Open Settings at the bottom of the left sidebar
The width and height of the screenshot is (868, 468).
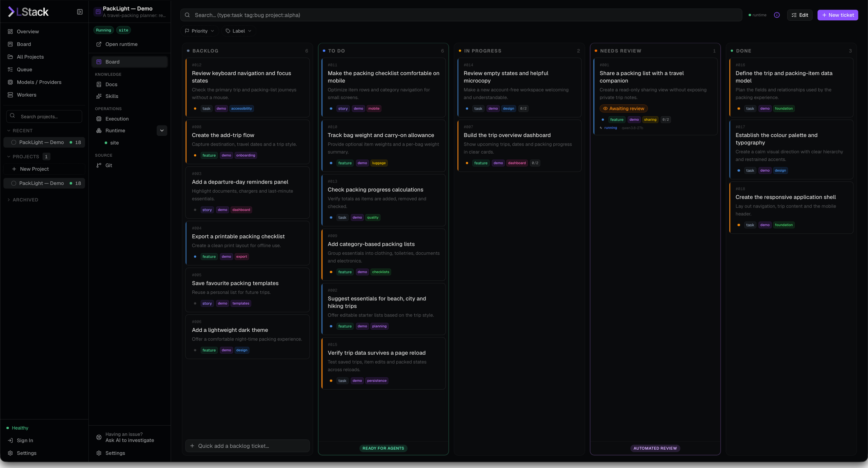pyautogui.click(x=26, y=453)
